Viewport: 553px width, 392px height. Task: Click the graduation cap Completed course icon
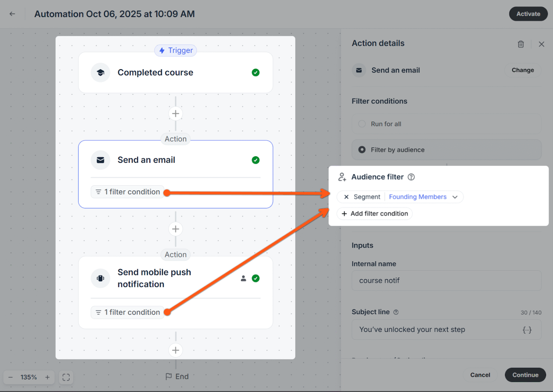pos(100,73)
